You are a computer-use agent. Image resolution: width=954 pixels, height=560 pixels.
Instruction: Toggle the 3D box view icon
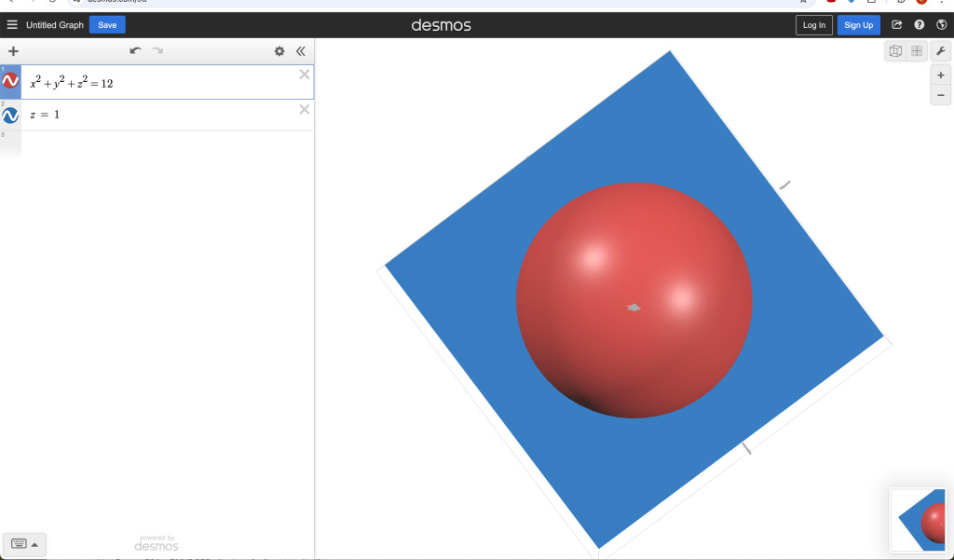coord(895,51)
